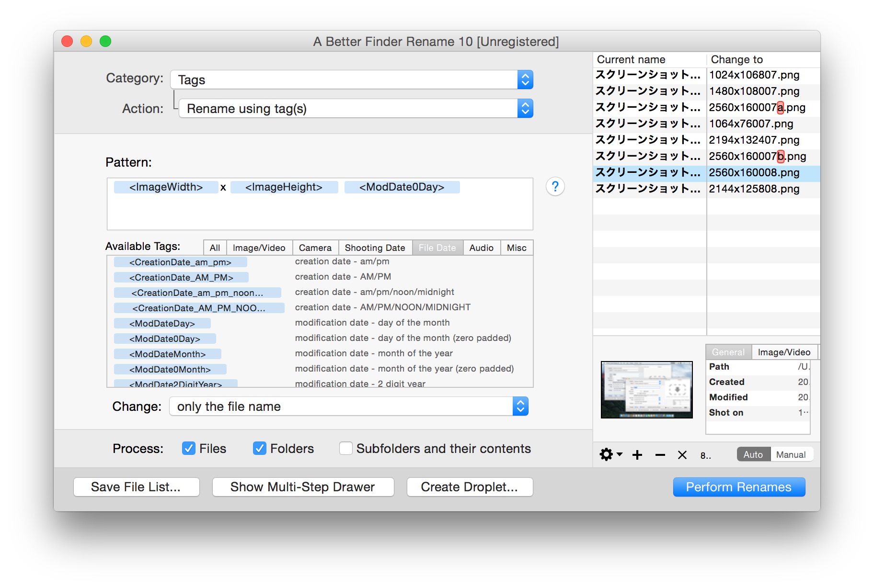Select the Shooting Date tags tab
This screenshot has height=588, width=874.
tap(375, 248)
